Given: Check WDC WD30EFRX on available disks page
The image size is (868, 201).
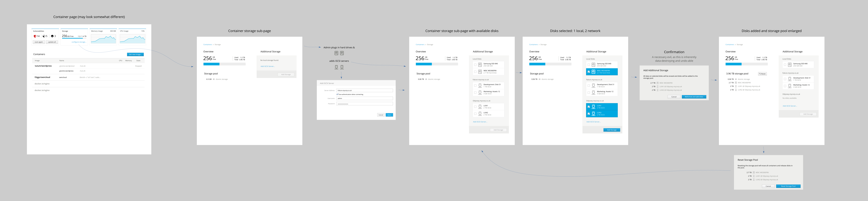Looking at the screenshot, I should [x=475, y=72].
